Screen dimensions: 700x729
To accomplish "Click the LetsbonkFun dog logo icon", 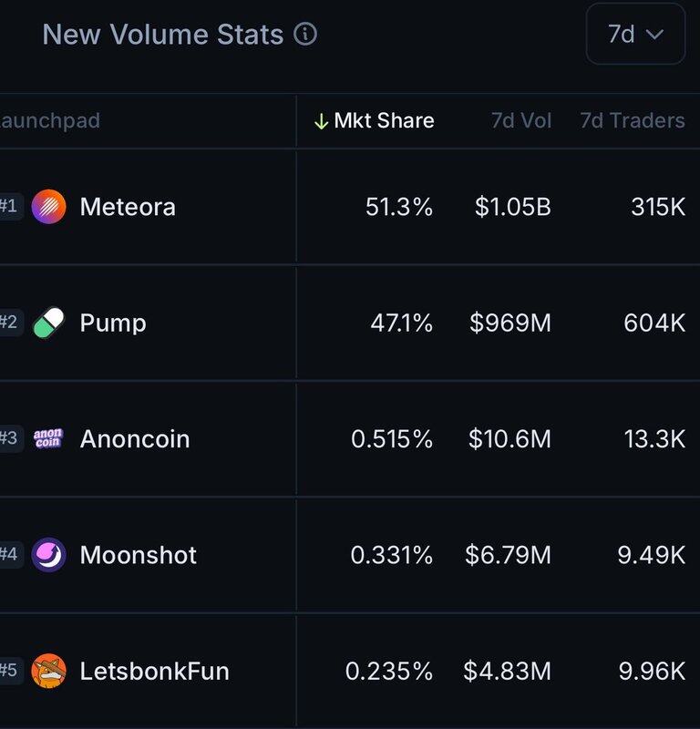I will tap(49, 672).
